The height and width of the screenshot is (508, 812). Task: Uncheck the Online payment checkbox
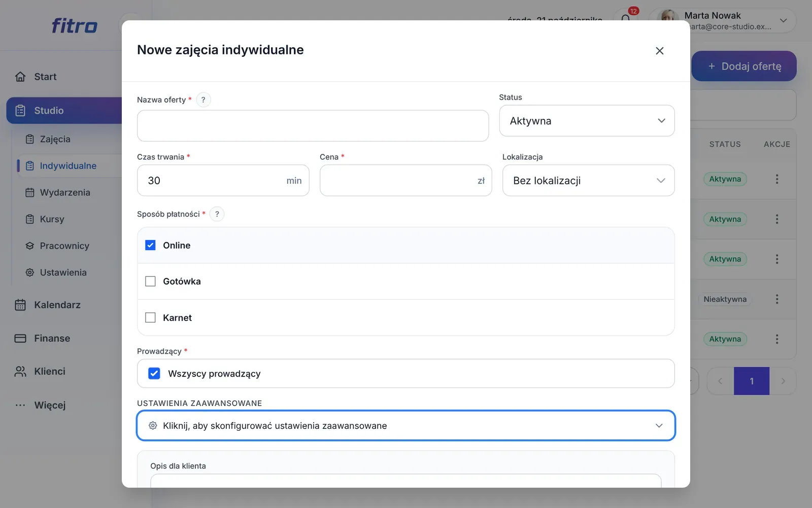pos(150,245)
